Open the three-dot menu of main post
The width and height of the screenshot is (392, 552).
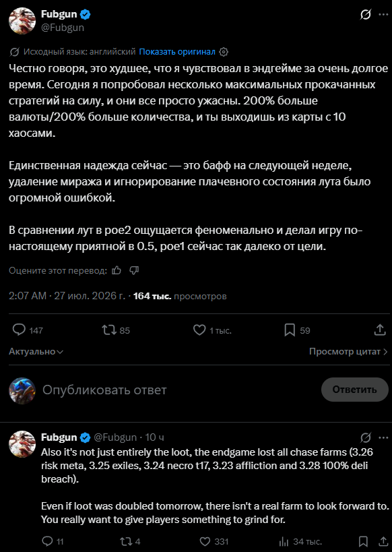click(383, 15)
